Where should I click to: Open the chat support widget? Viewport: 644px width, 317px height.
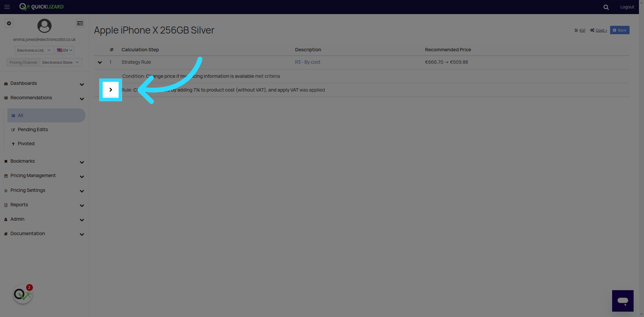coord(623,301)
